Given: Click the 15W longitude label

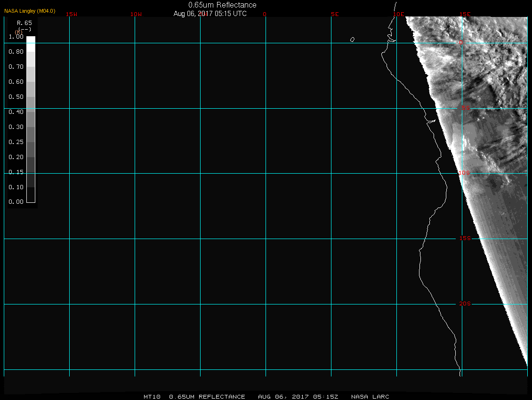Looking at the screenshot, I should tap(72, 15).
